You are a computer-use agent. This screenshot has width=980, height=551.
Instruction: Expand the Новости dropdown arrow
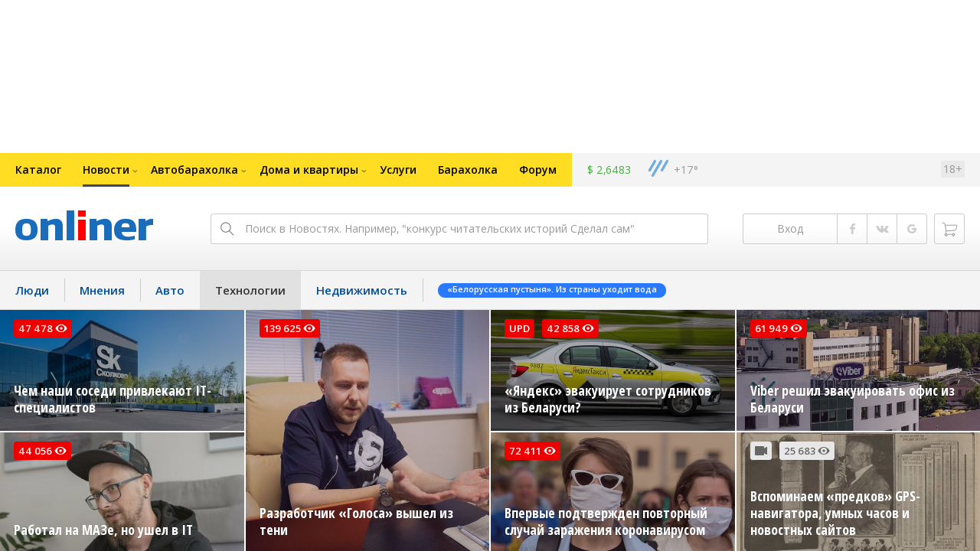coord(135,171)
